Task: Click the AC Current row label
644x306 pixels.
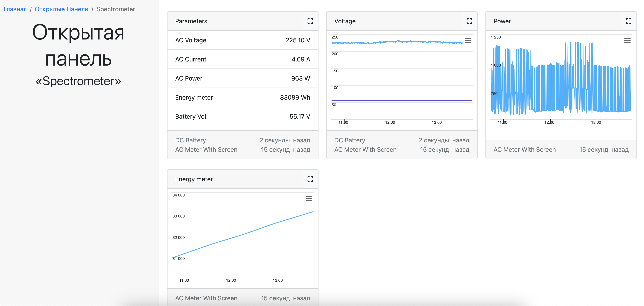Action: [x=190, y=59]
